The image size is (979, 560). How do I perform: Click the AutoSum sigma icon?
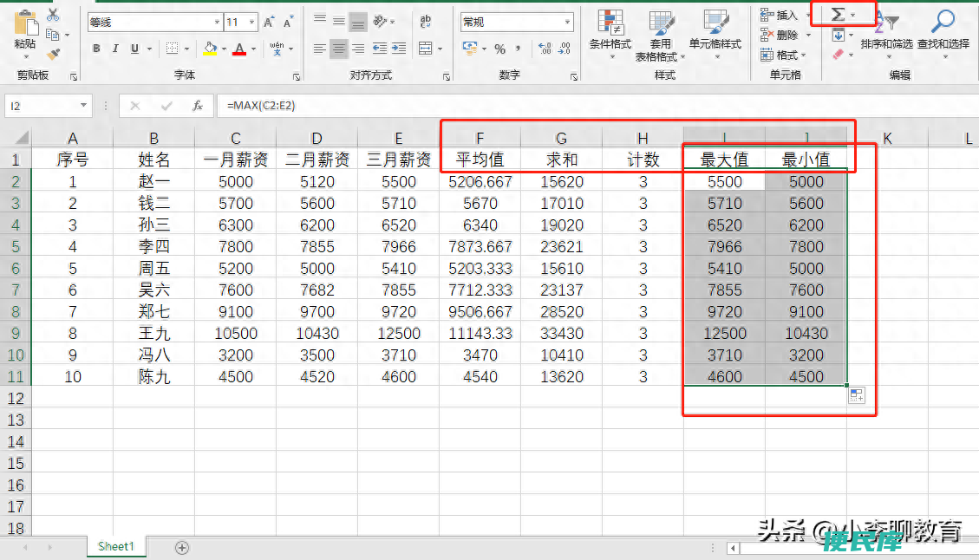click(838, 14)
